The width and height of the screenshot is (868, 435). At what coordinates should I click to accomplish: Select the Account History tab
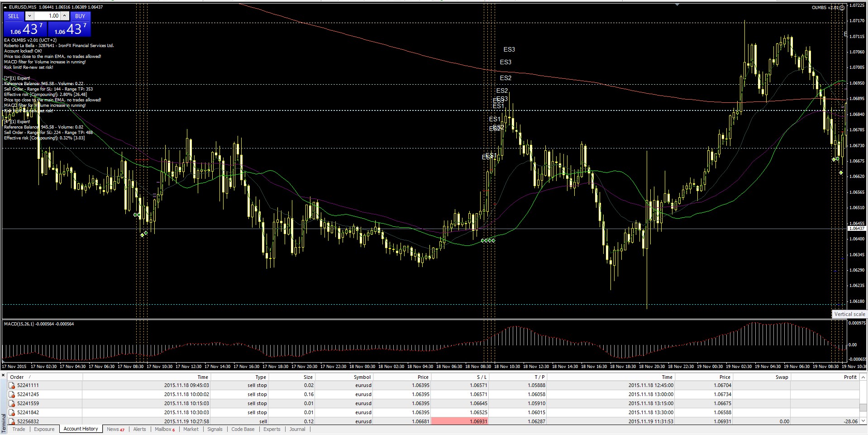coord(81,429)
